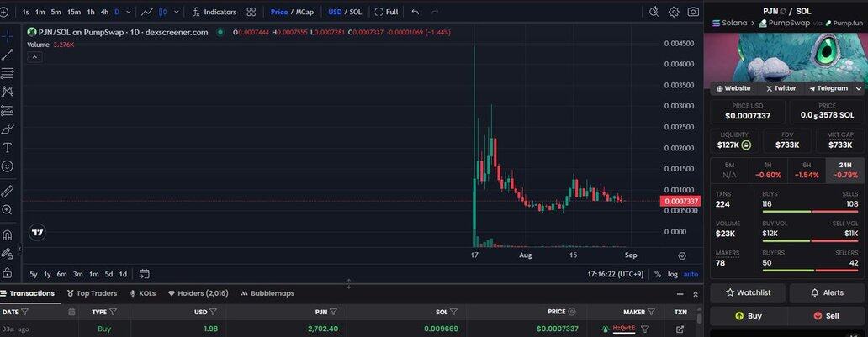
Task: Toggle the price column display format
Action: (x=572, y=312)
